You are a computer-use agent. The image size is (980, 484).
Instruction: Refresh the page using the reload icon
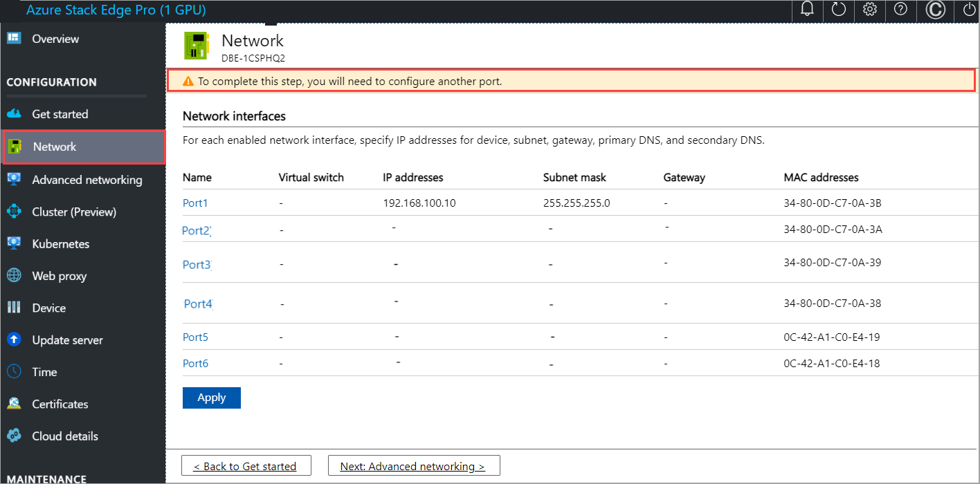[838, 10]
